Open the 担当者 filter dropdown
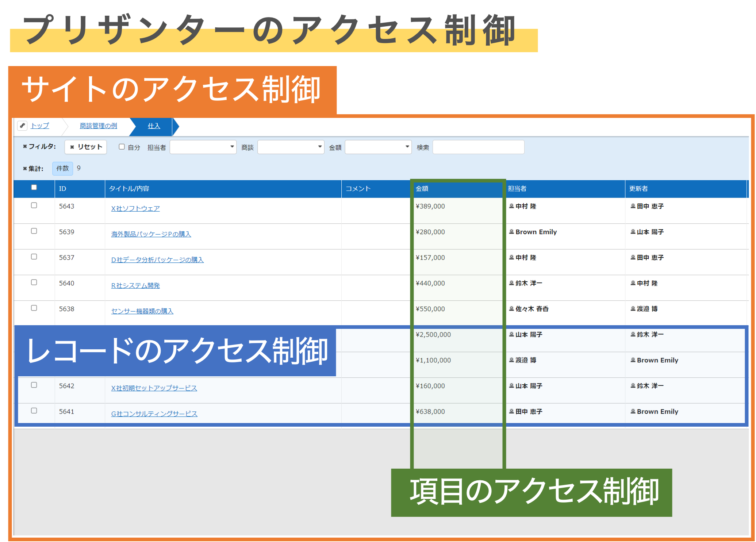 (203, 147)
